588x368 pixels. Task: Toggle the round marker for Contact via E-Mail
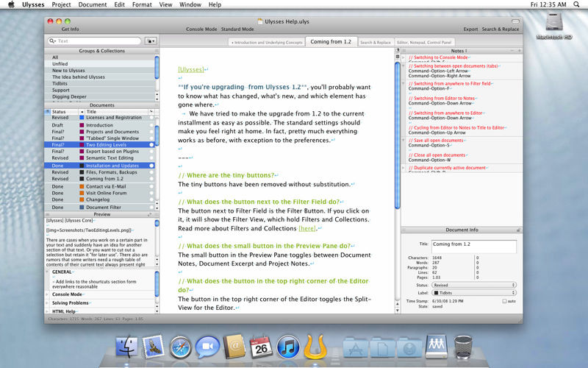(x=151, y=186)
